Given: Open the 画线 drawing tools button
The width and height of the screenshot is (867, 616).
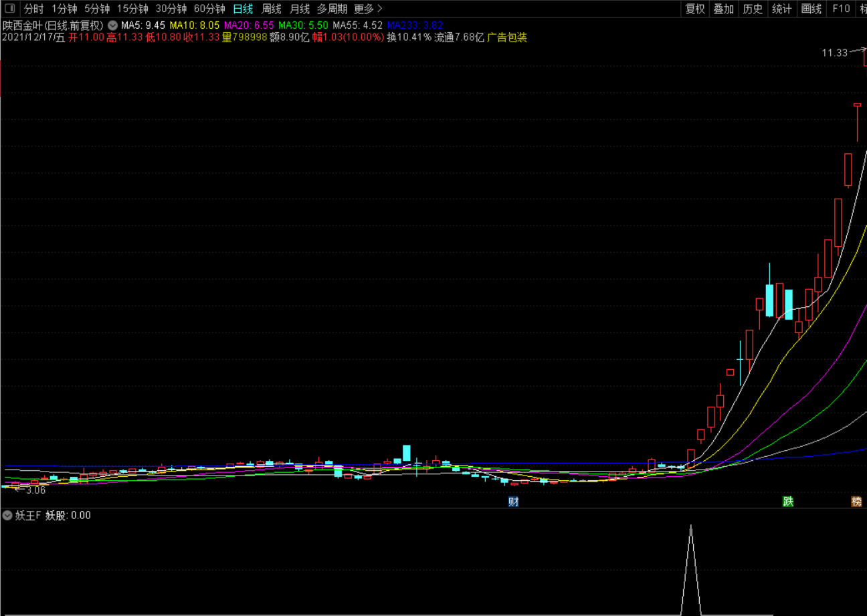Looking at the screenshot, I should pos(811,9).
